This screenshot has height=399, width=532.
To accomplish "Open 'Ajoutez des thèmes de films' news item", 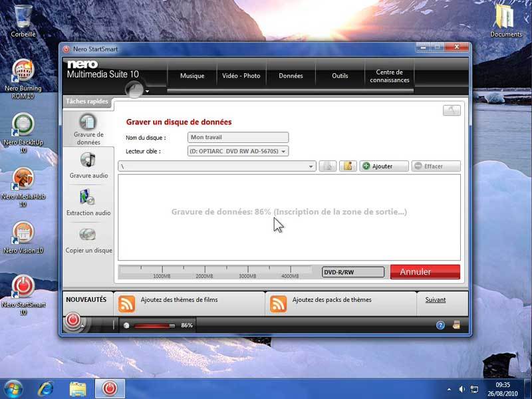I will [x=179, y=300].
